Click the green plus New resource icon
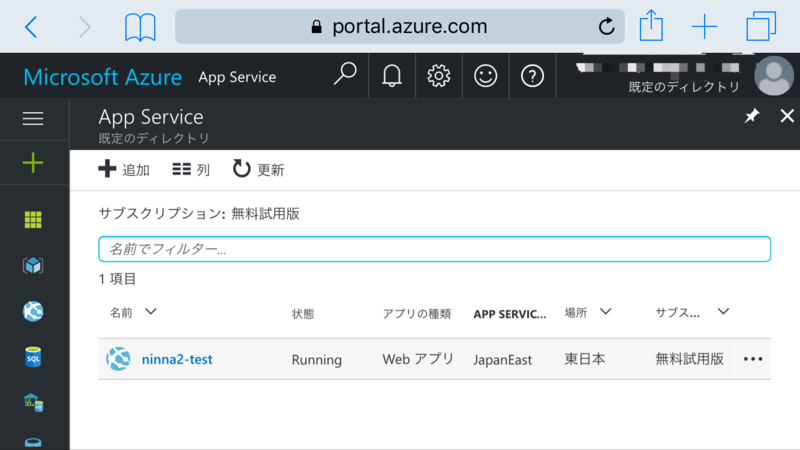 click(x=33, y=163)
